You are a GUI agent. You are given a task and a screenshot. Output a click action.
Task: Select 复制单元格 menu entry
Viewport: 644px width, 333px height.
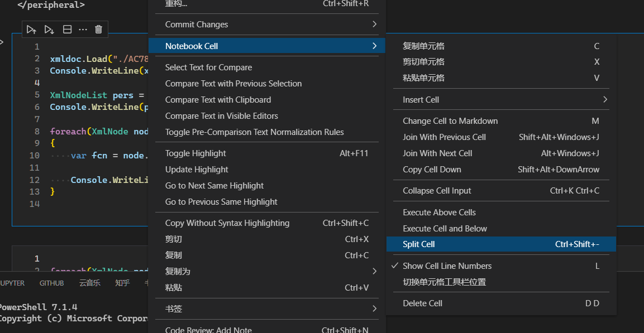501,46
